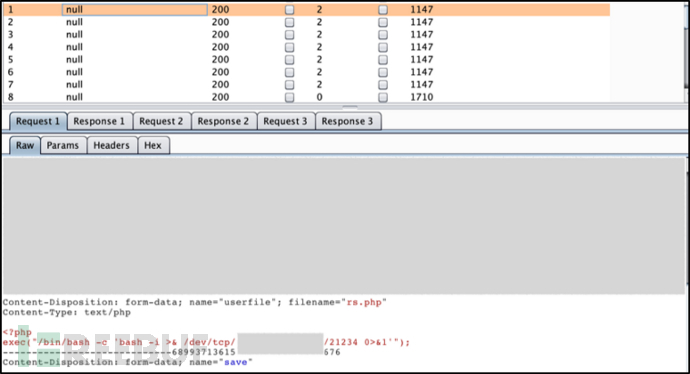Select the Raw view tab
This screenshot has width=690, height=374.
pos(25,145)
